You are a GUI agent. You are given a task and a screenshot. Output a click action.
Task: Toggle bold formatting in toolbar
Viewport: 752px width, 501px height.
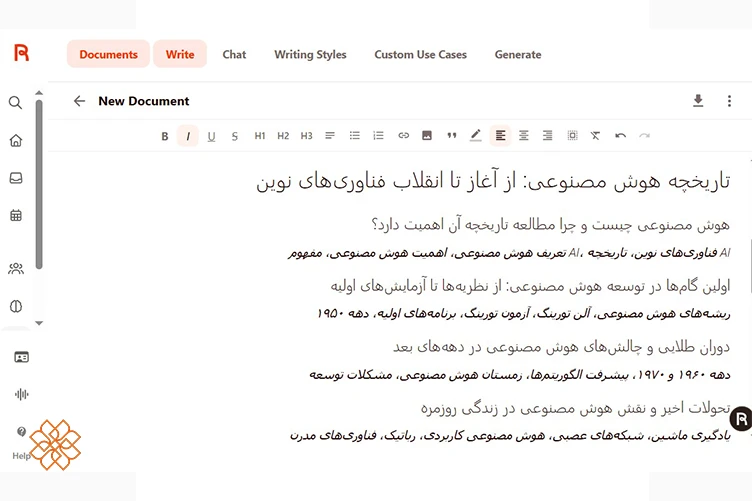click(x=164, y=136)
